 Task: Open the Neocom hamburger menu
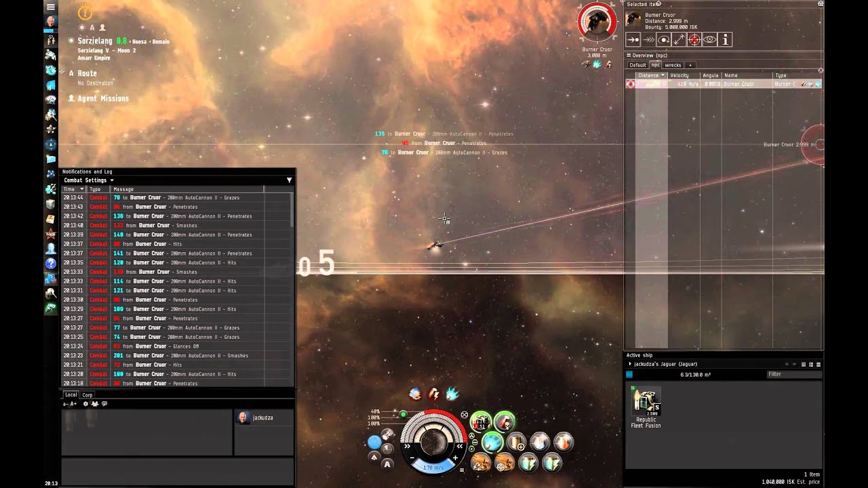50,7
